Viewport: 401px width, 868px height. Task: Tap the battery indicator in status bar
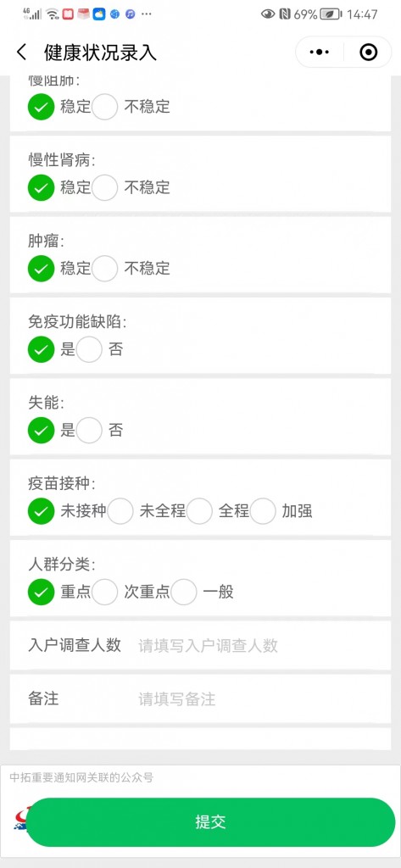[x=331, y=14]
